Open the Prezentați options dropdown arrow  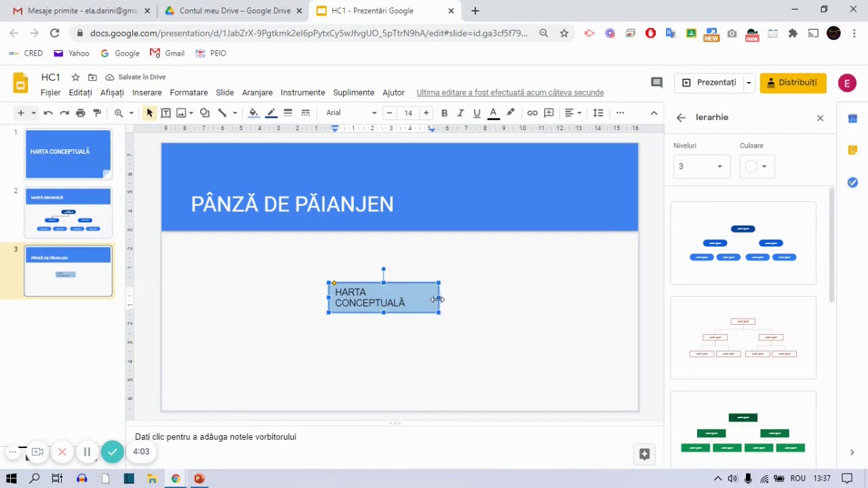point(749,82)
